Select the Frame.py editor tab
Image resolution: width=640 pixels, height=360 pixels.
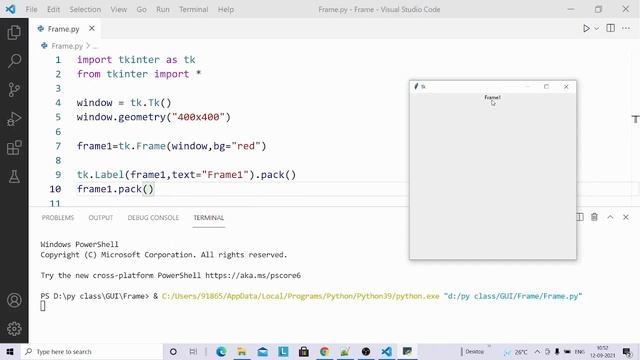click(x=63, y=29)
